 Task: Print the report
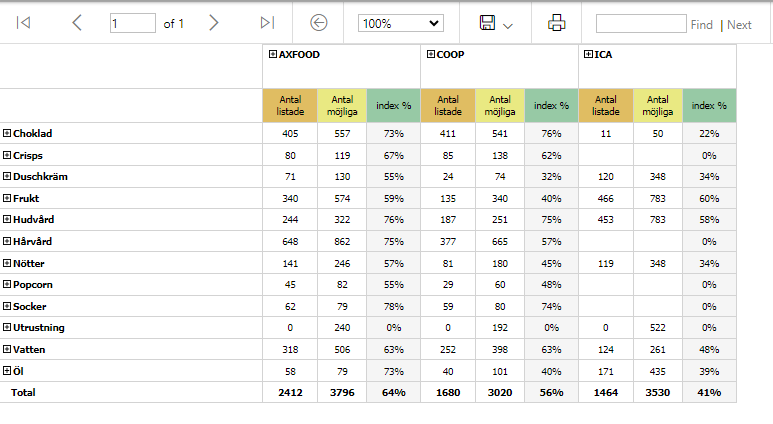coord(557,23)
